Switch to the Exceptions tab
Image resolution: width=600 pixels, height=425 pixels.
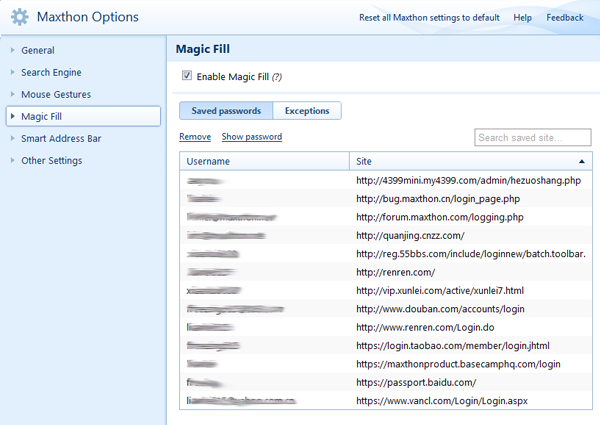point(307,111)
